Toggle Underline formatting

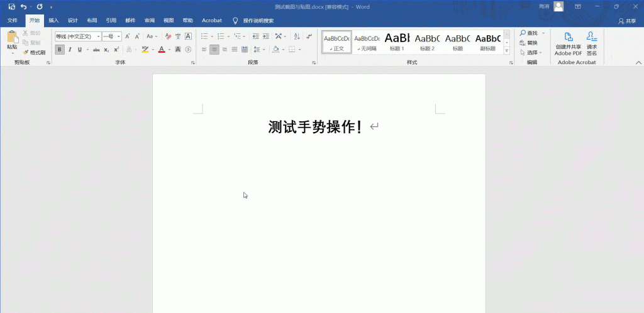[80, 50]
